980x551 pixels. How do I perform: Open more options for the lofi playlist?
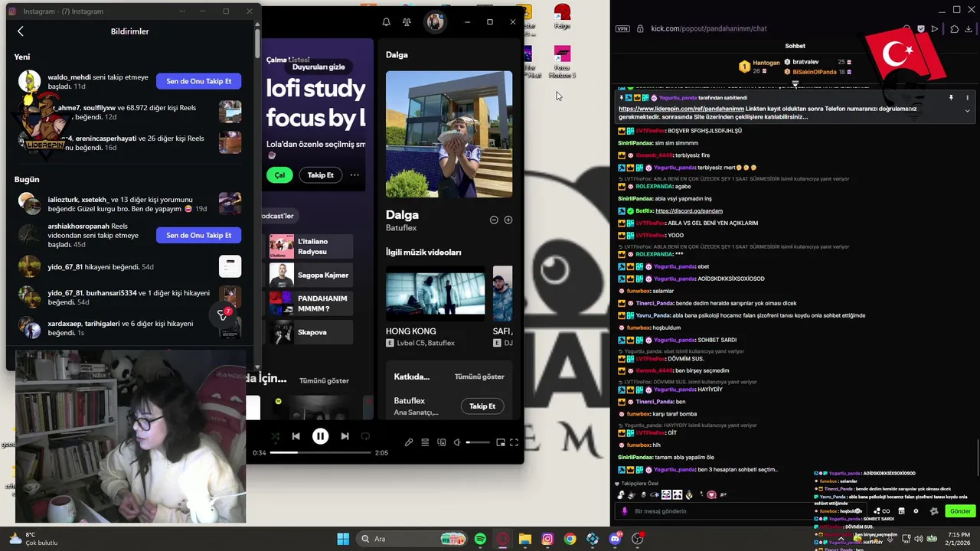(x=354, y=175)
